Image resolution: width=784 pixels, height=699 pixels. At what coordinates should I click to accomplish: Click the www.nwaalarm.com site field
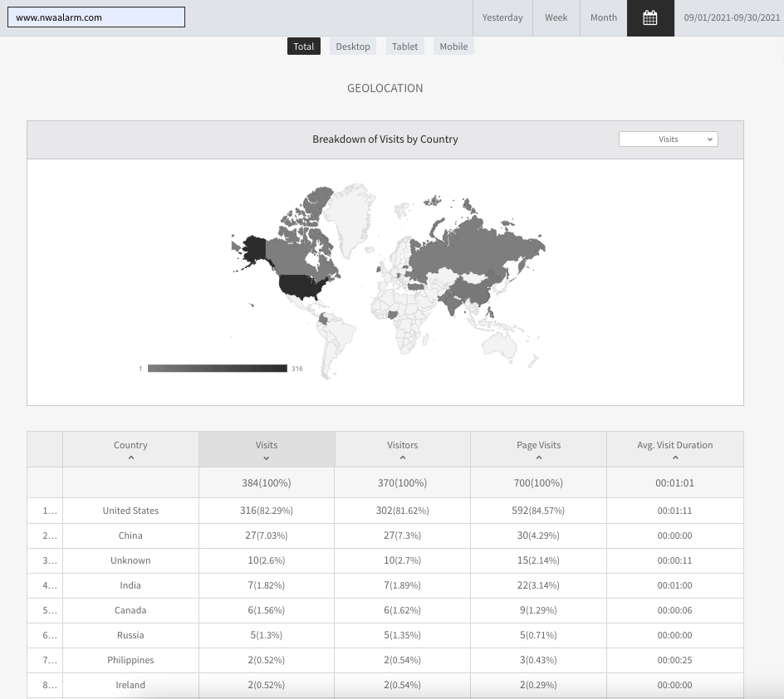96,17
